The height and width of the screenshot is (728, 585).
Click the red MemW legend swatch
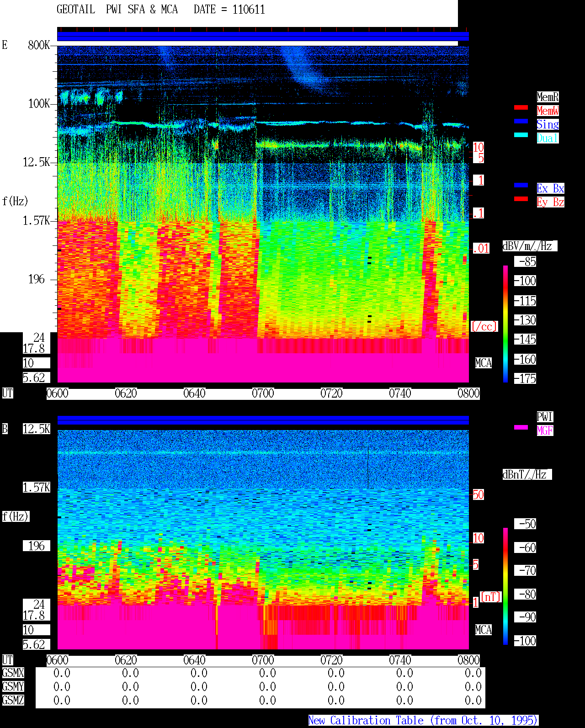[x=521, y=108]
